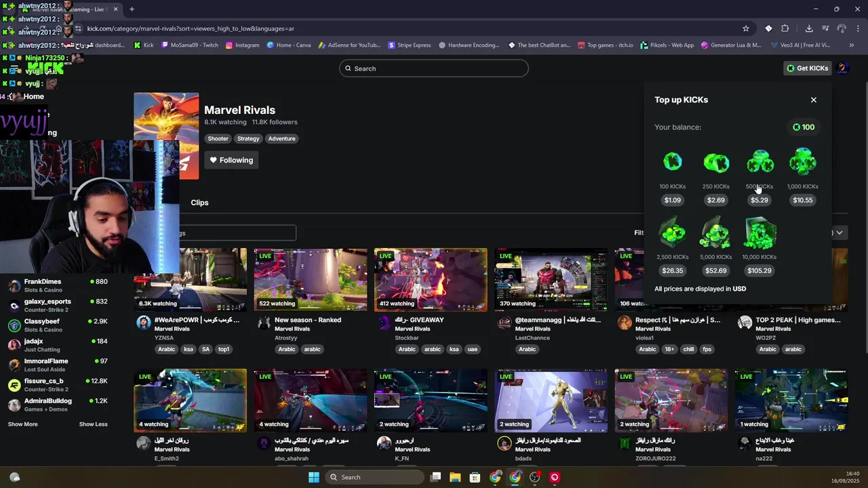Open the sort dropdown chevron beside the filter
This screenshot has height=488, width=868.
(x=840, y=232)
